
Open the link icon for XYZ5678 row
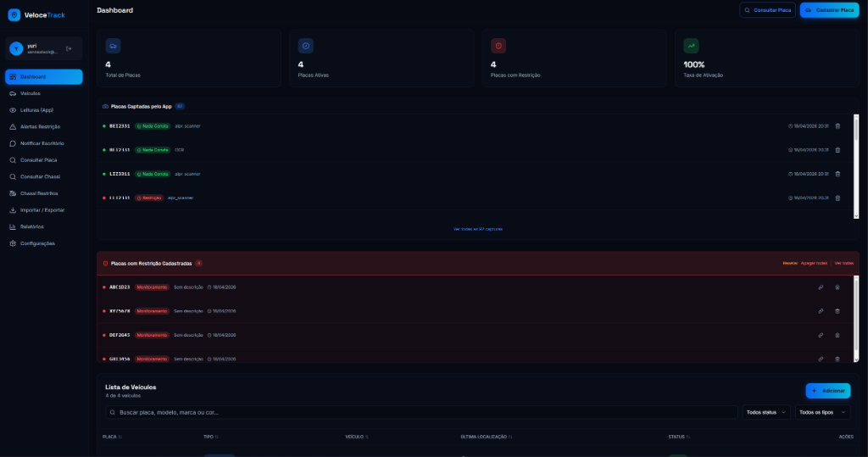pos(821,311)
